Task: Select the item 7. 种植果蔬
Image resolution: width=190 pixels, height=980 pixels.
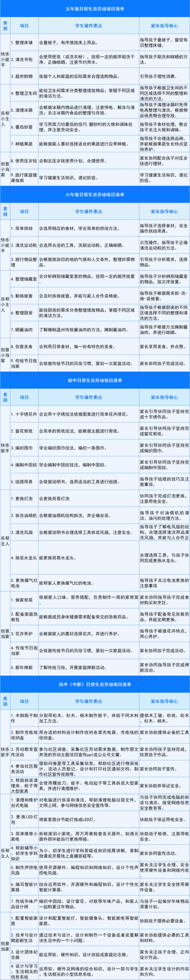Action: click(x=22, y=144)
